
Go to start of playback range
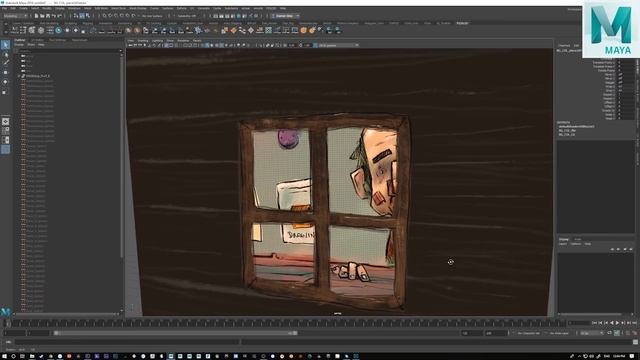point(594,323)
